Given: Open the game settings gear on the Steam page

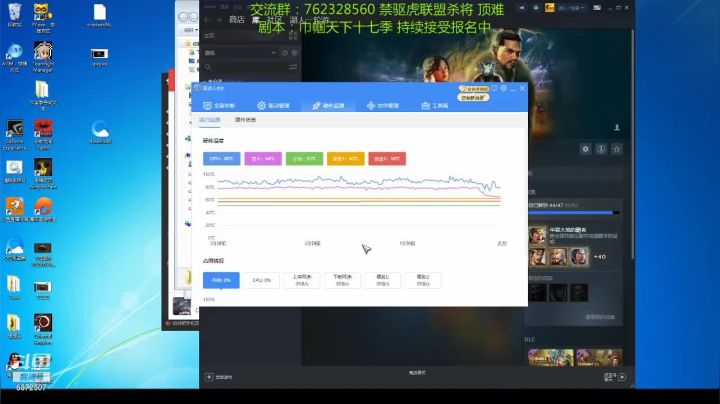Looking at the screenshot, I should click(585, 149).
